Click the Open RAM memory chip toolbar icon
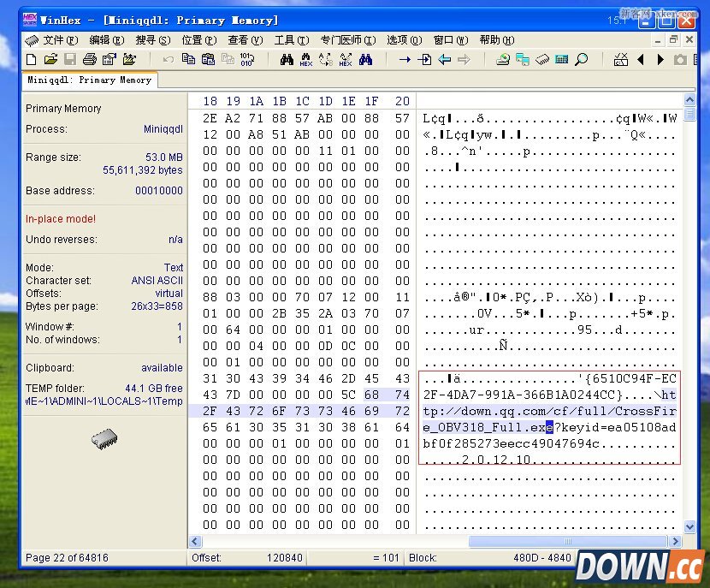The width and height of the screenshot is (710, 588). [x=542, y=59]
